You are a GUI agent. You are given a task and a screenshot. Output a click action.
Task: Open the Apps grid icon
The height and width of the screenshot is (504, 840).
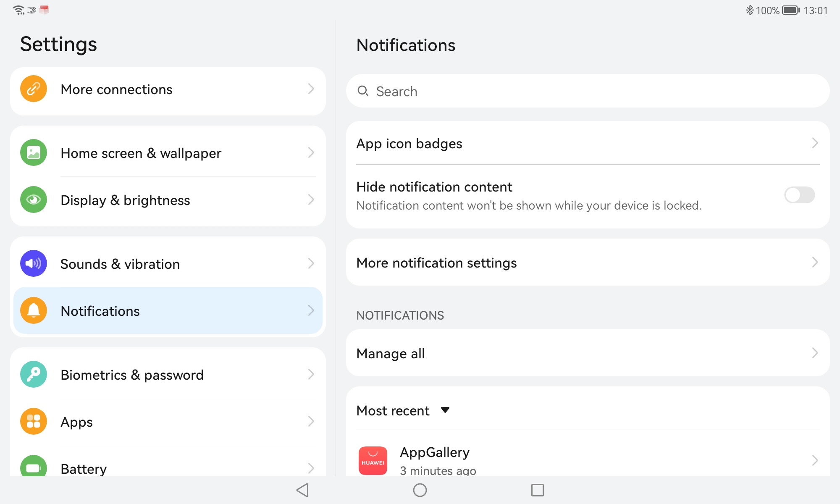tap(34, 421)
